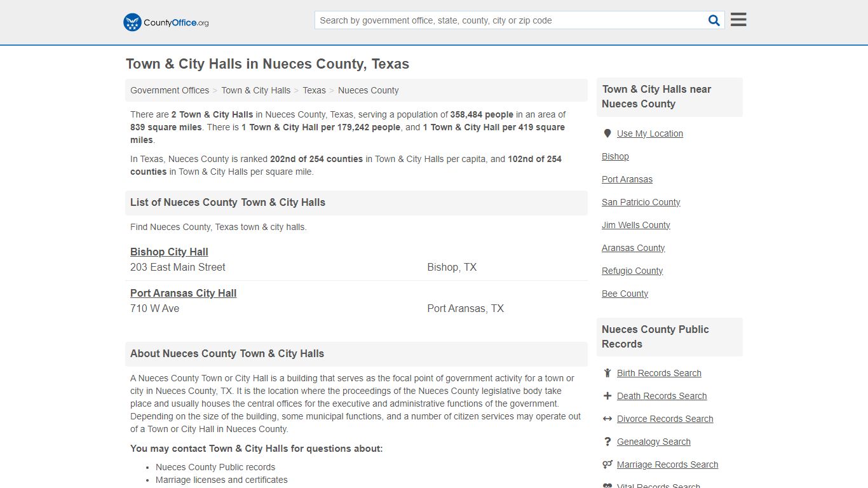868x488 pixels.
Task: Open the hamburger menu icon
Action: (738, 20)
